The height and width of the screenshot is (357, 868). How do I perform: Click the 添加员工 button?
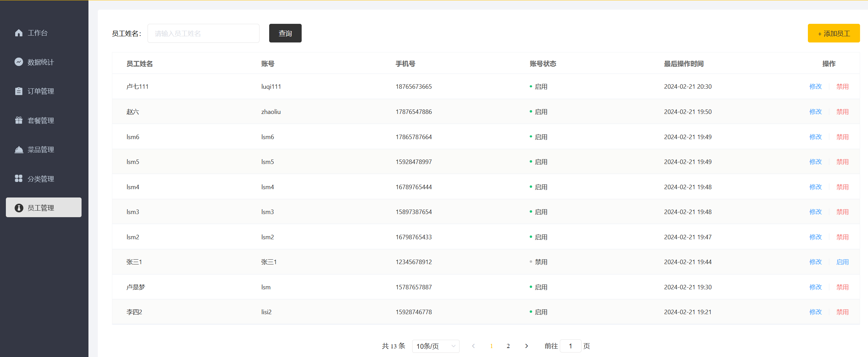point(834,33)
